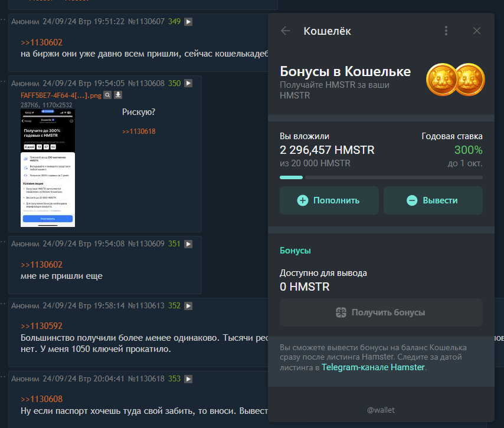This screenshot has height=428, width=504.
Task: Open the FAFF5BE7-4F64-4[...].png file link
Action: pos(61,96)
